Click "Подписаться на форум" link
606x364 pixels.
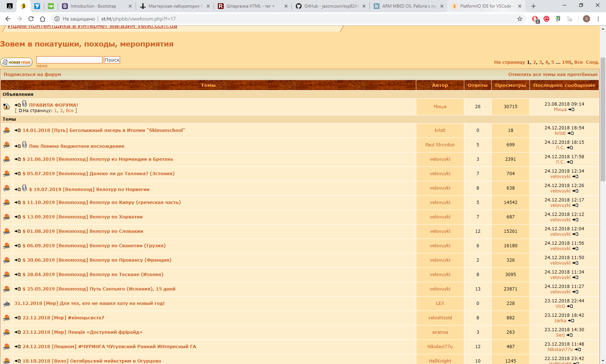(x=32, y=75)
